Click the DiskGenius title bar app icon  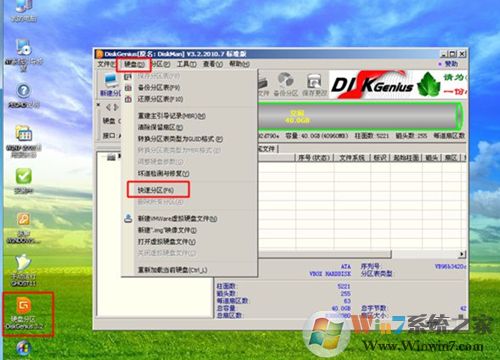click(x=99, y=54)
